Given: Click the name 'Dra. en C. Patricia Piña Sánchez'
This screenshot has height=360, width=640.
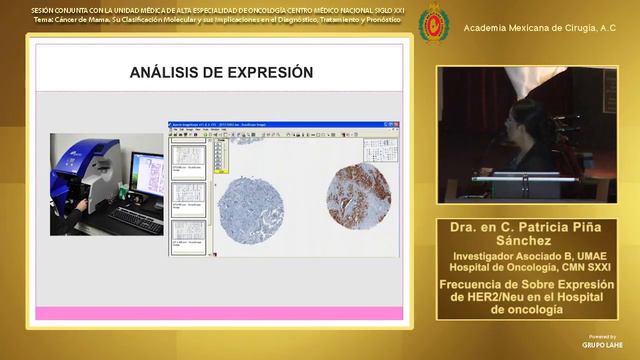Looking at the screenshot, I should [526, 234].
